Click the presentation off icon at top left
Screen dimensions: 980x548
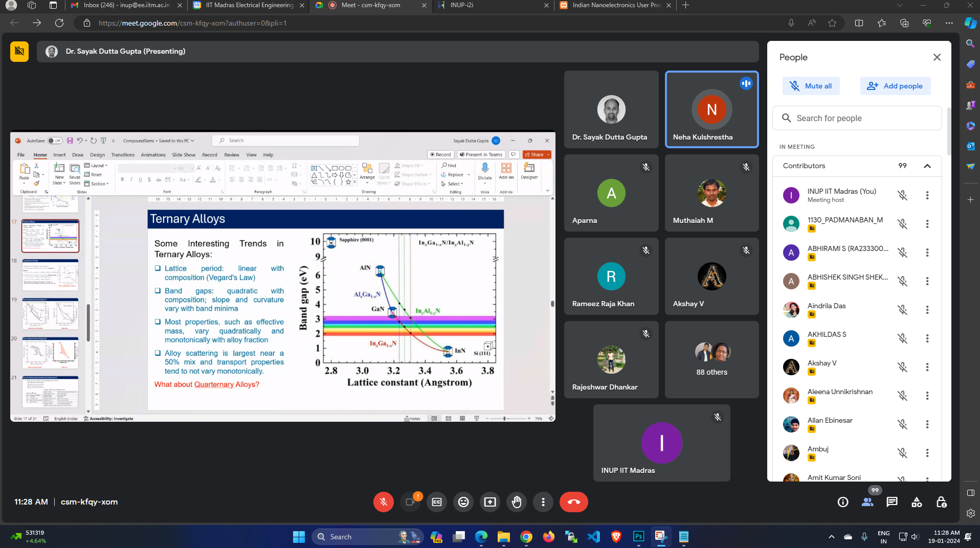point(19,51)
